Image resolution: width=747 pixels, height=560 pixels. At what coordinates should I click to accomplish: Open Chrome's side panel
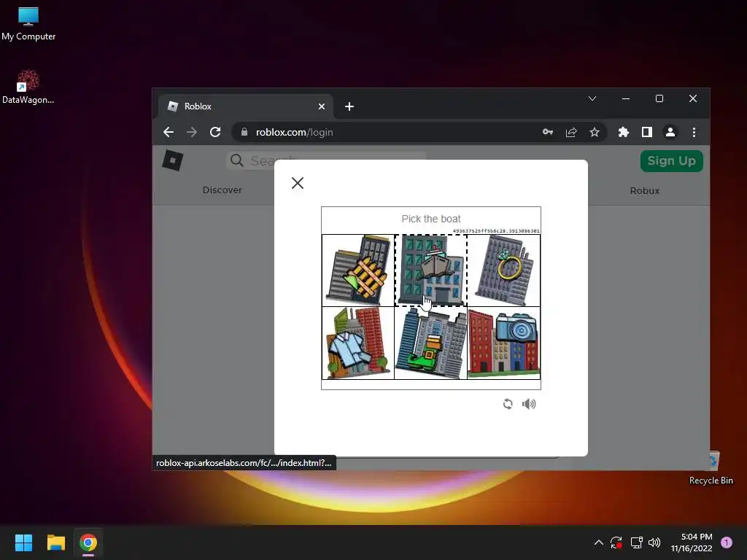click(x=646, y=132)
